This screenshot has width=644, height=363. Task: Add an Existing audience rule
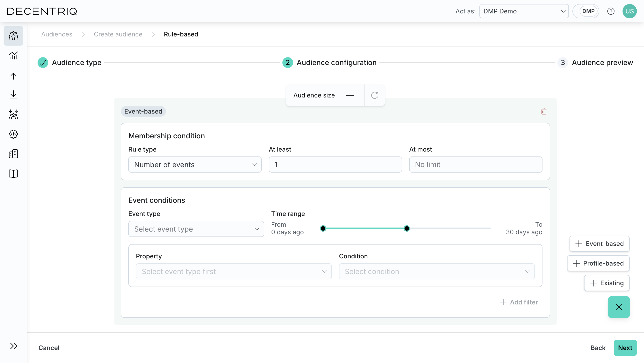coord(606,283)
